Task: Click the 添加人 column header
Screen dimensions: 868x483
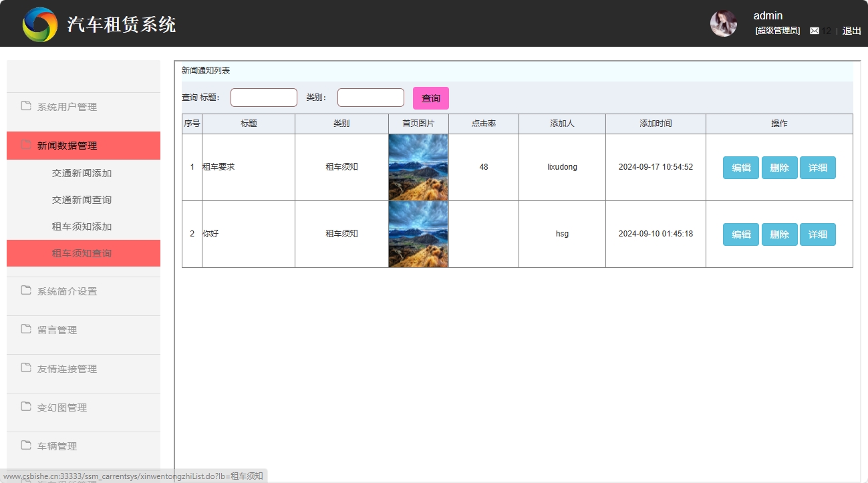Action: (562, 124)
